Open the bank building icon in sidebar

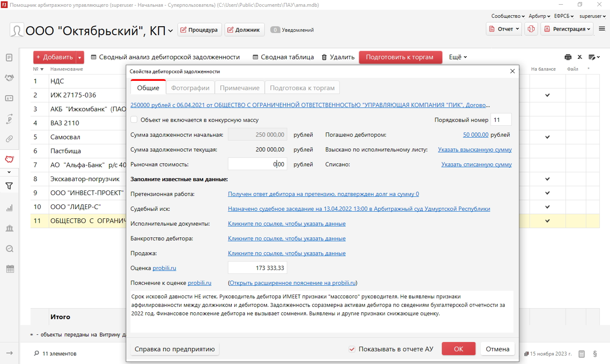click(x=9, y=228)
